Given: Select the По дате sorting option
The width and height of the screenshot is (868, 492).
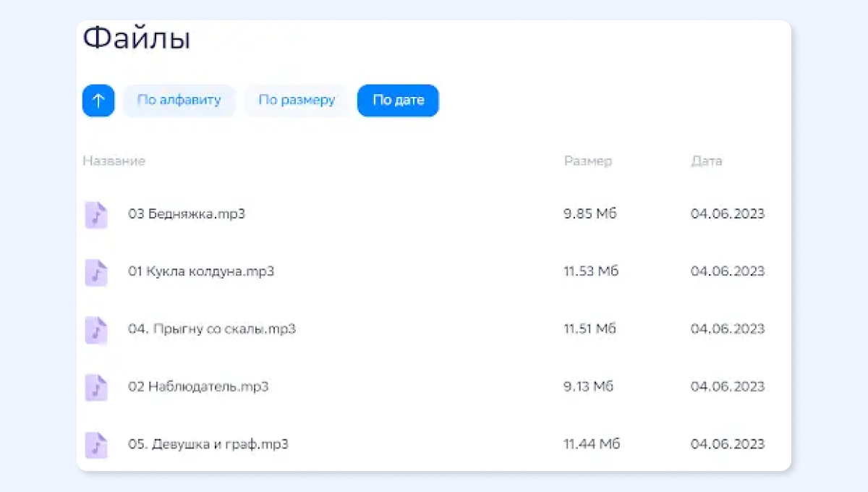Looking at the screenshot, I should click(398, 101).
